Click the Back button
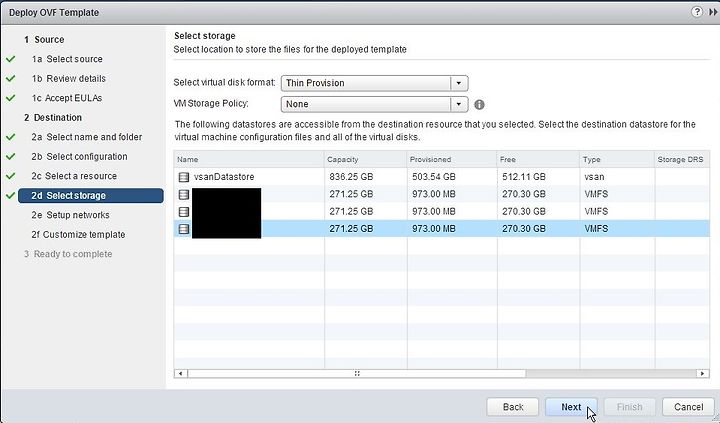Screen dimensions: 720x423 pyautogui.click(x=512, y=407)
